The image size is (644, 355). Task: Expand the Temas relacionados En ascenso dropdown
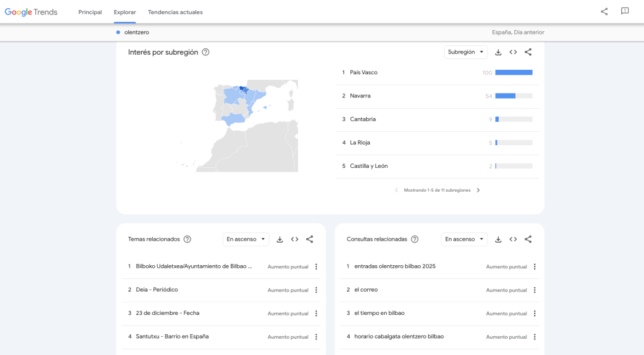click(246, 239)
